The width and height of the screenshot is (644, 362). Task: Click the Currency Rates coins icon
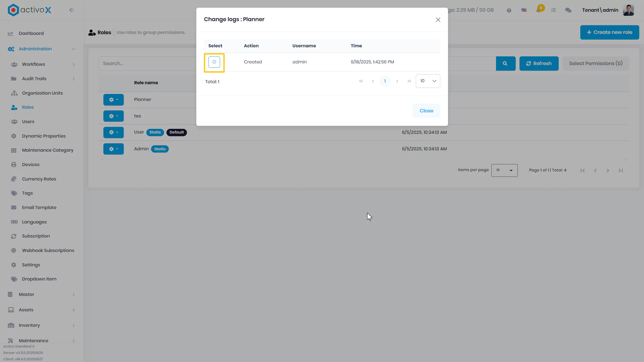click(x=14, y=179)
